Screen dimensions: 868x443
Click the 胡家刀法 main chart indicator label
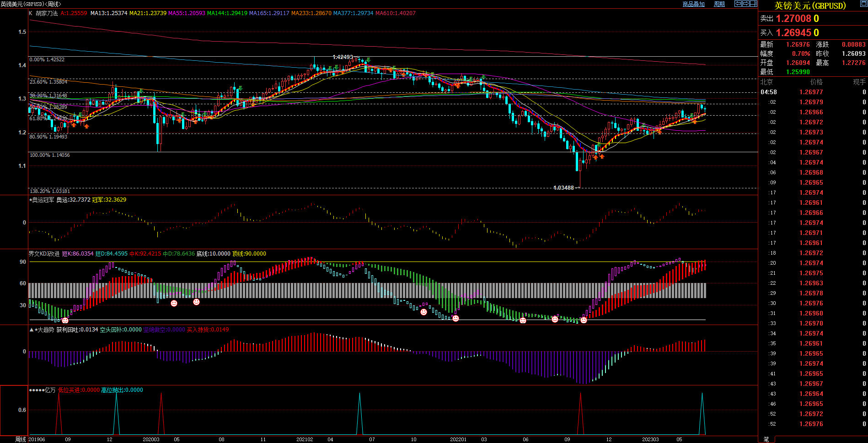[x=47, y=13]
